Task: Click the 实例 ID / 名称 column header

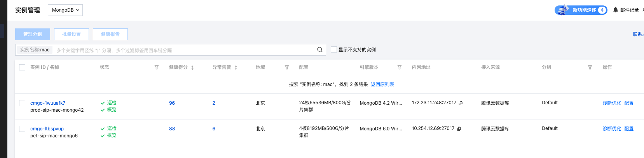Action: 45,67
